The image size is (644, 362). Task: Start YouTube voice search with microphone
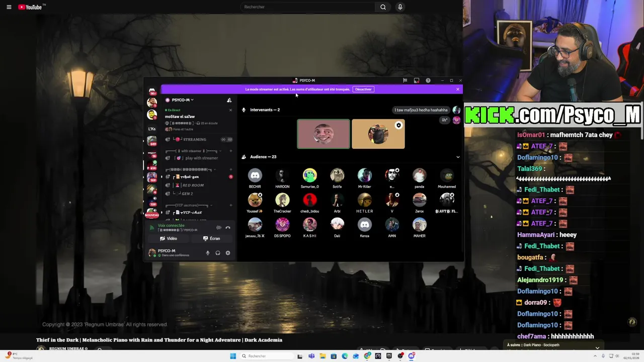pos(400,7)
